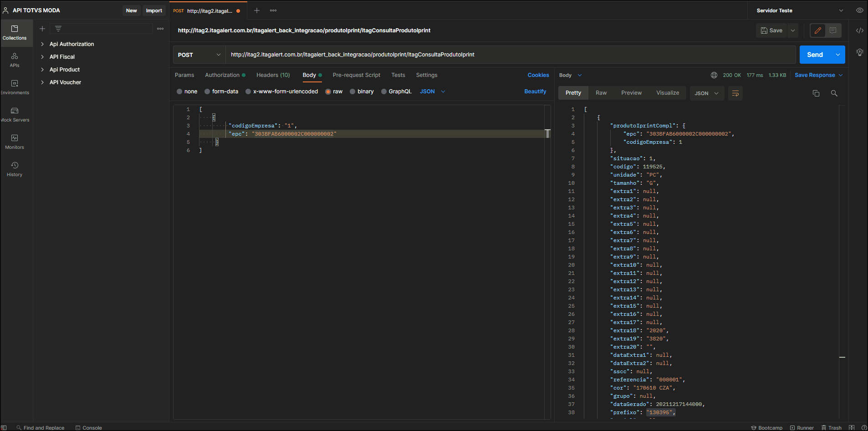The image size is (868, 431).
Task: Open the POST method dropdown
Action: pos(199,55)
